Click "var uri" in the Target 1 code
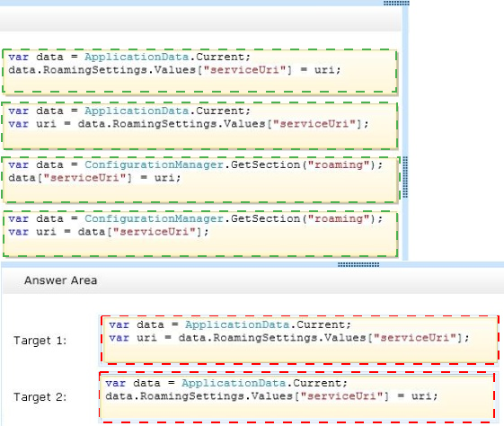The image size is (504, 426). coord(133,338)
